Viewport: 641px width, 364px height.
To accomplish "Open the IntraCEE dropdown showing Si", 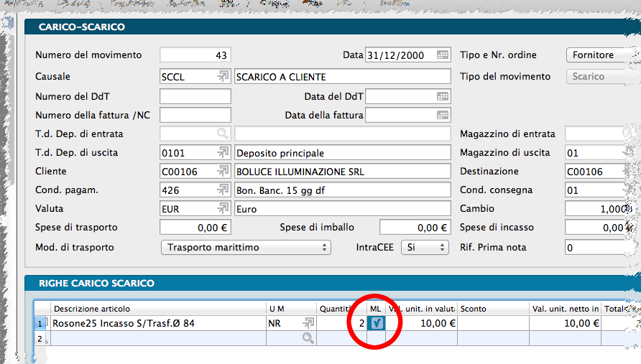I will (x=424, y=247).
